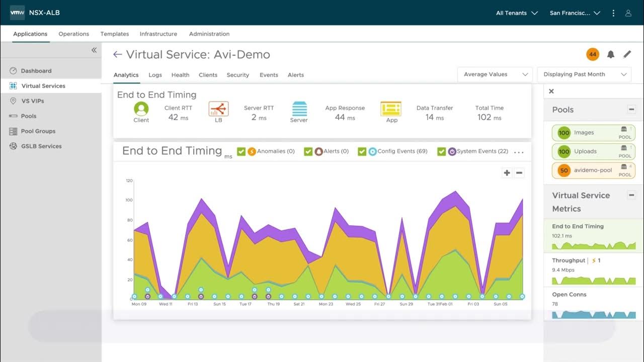The width and height of the screenshot is (644, 362).
Task: Open the Average Values dropdown
Action: click(x=495, y=74)
